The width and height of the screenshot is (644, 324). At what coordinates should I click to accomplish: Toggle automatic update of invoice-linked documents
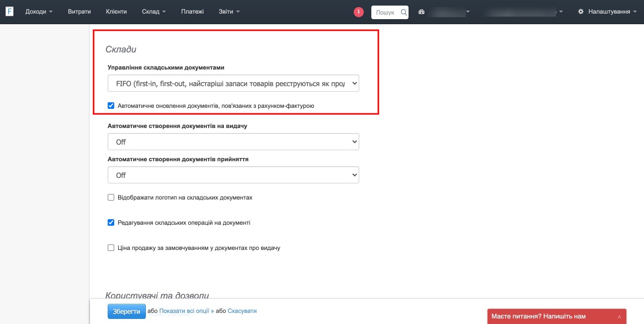(111, 106)
